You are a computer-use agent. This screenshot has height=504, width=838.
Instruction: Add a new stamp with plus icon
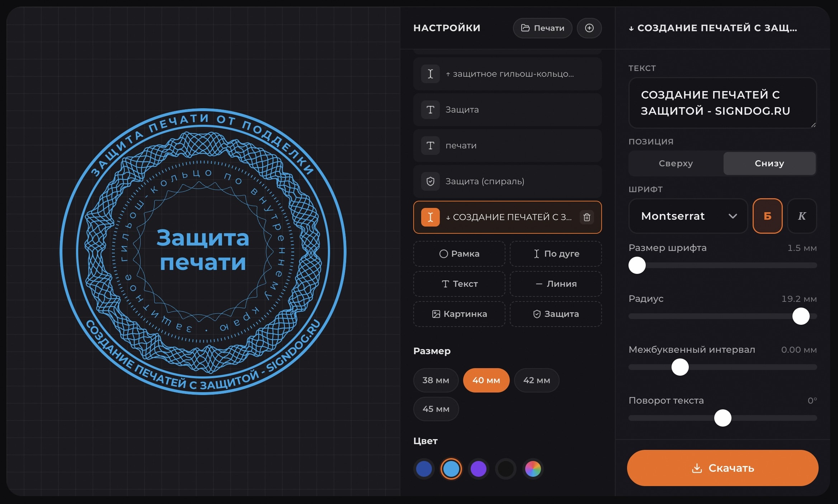(x=589, y=28)
